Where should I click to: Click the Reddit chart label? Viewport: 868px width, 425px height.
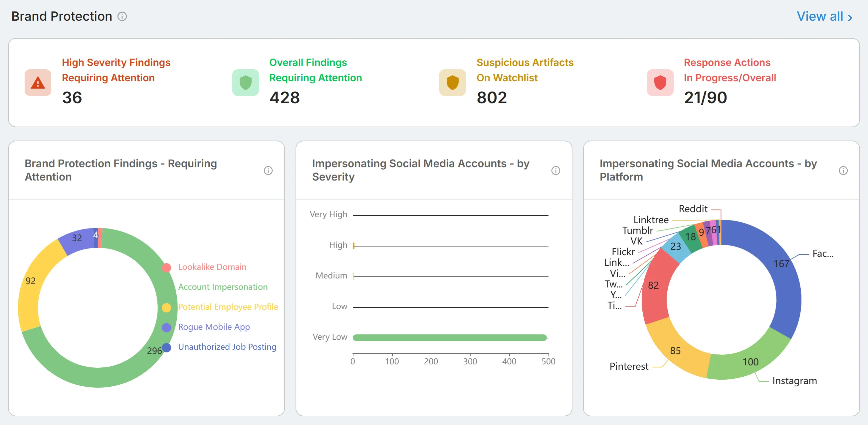point(693,209)
